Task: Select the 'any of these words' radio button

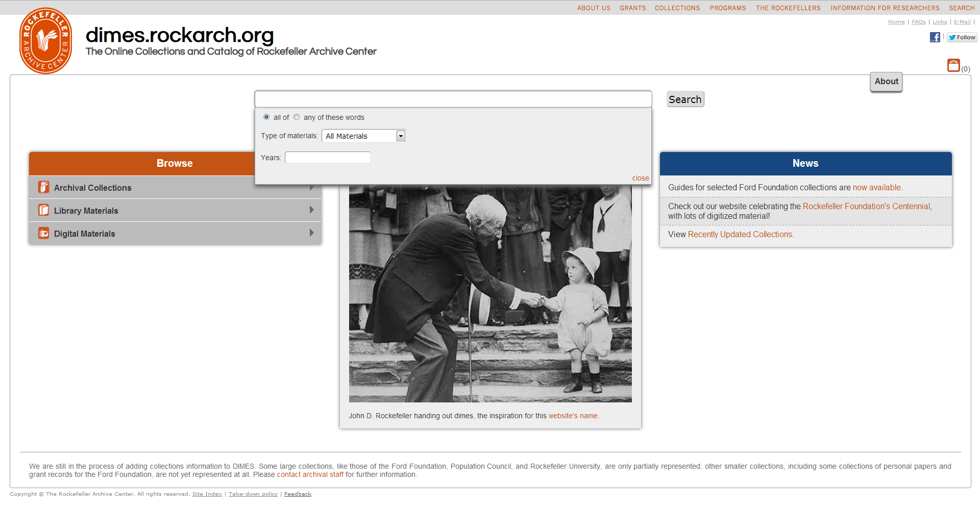Action: coord(297,117)
